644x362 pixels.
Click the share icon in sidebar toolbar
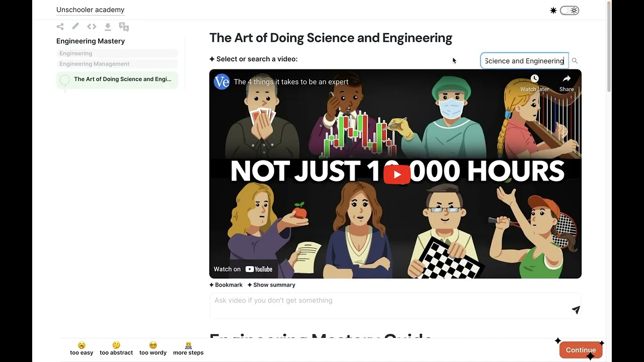coord(60,27)
